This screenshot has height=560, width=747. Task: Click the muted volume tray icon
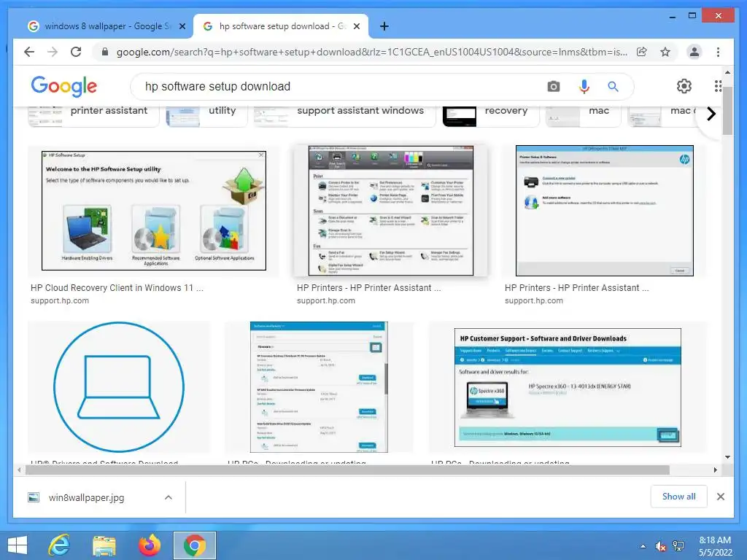[660, 546]
